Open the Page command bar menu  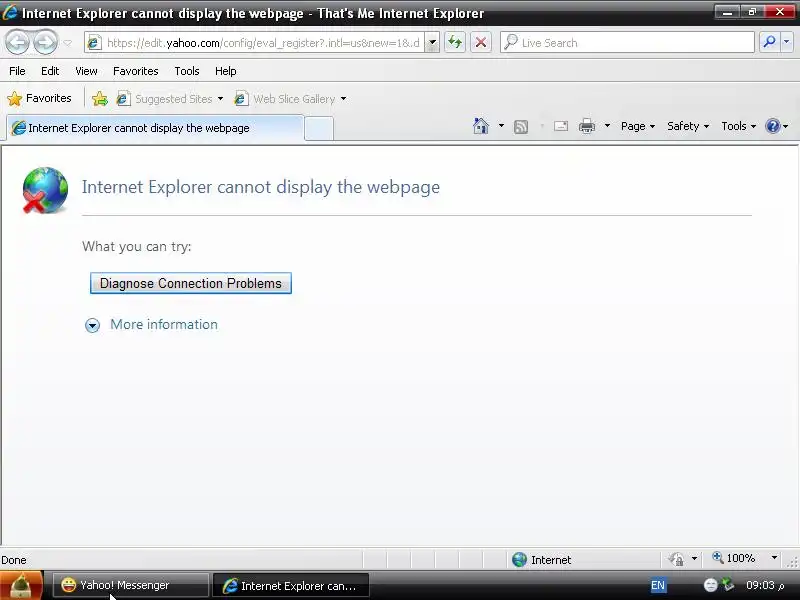point(638,126)
